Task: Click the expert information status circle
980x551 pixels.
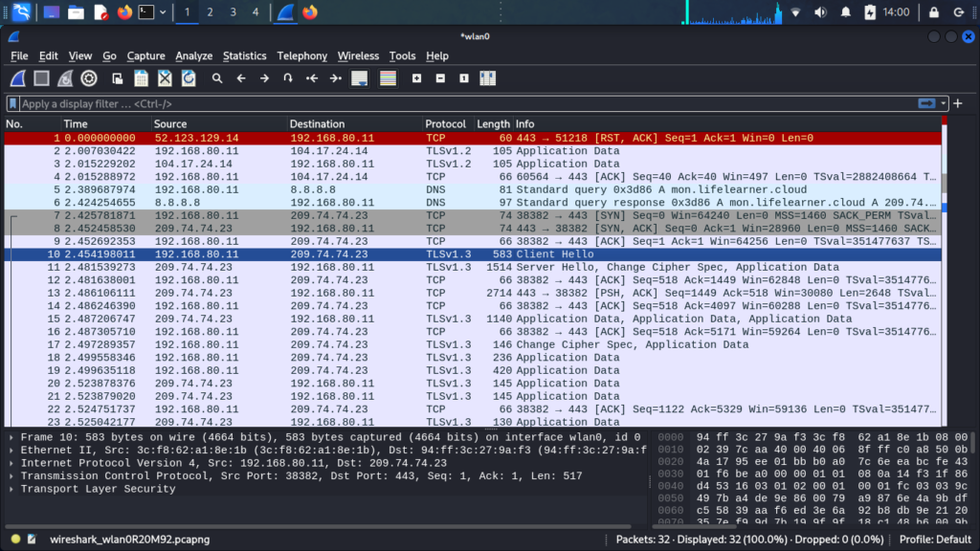Action: 15,540
